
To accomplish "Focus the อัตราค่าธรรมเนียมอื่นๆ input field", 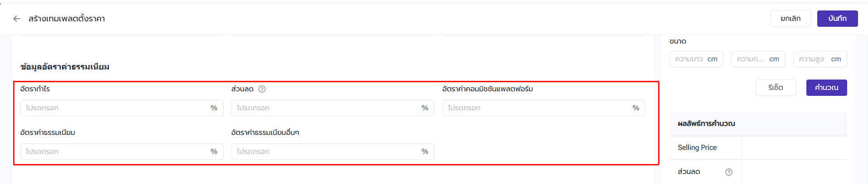I will 326,152.
